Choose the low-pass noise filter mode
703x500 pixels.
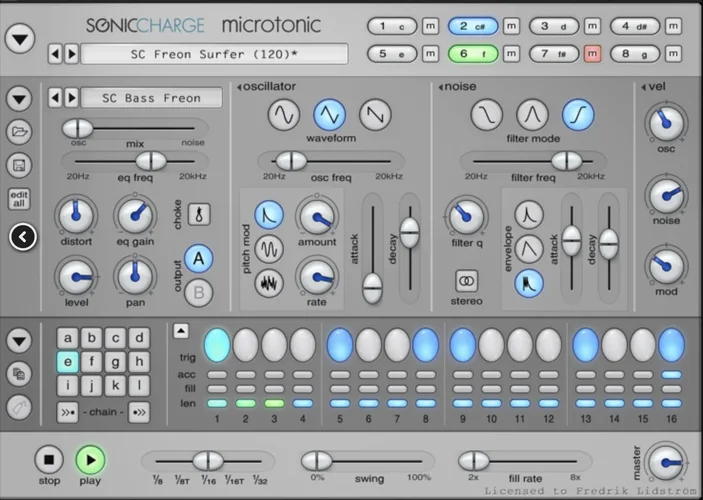tap(486, 115)
